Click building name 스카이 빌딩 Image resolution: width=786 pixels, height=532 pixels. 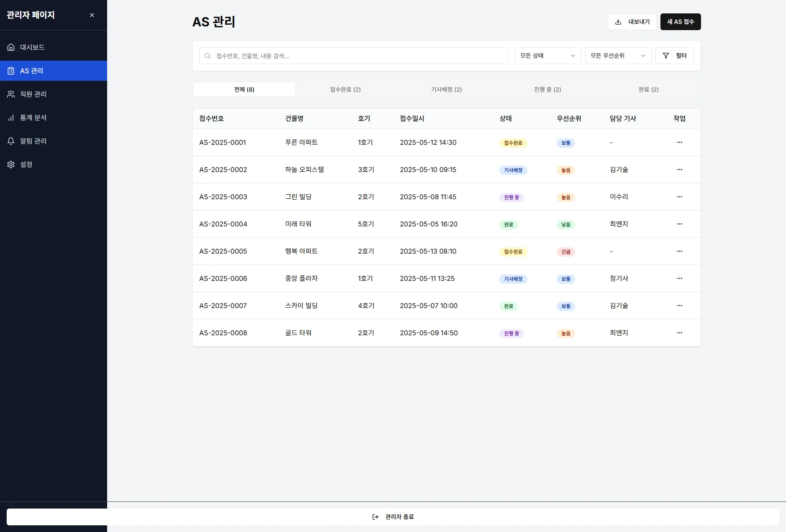pos(301,306)
